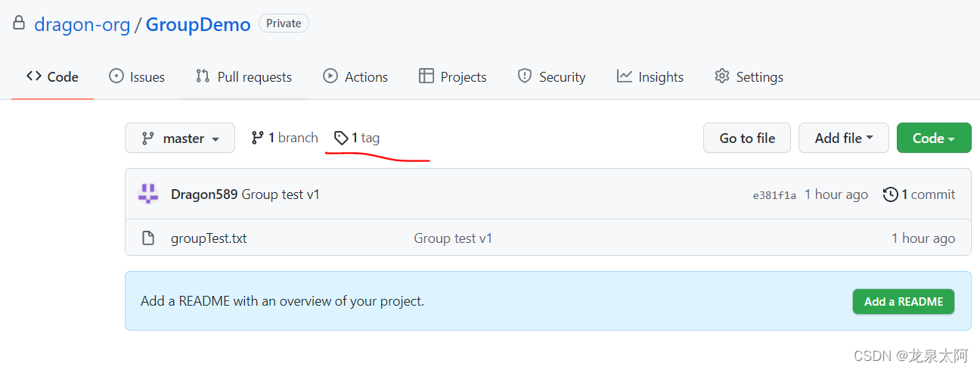Click the README overview prompt text
The height and width of the screenshot is (370, 980).
coord(282,301)
